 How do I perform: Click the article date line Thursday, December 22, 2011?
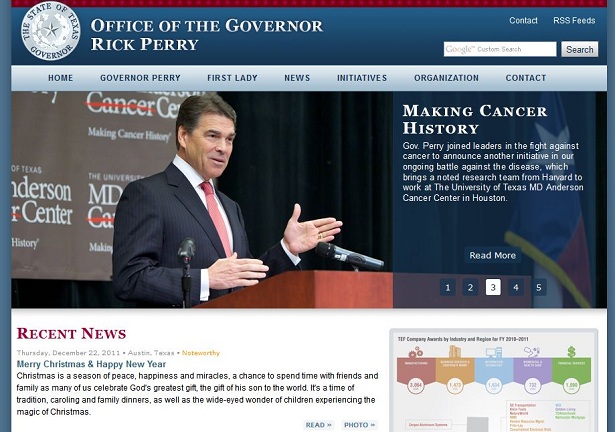[69, 353]
